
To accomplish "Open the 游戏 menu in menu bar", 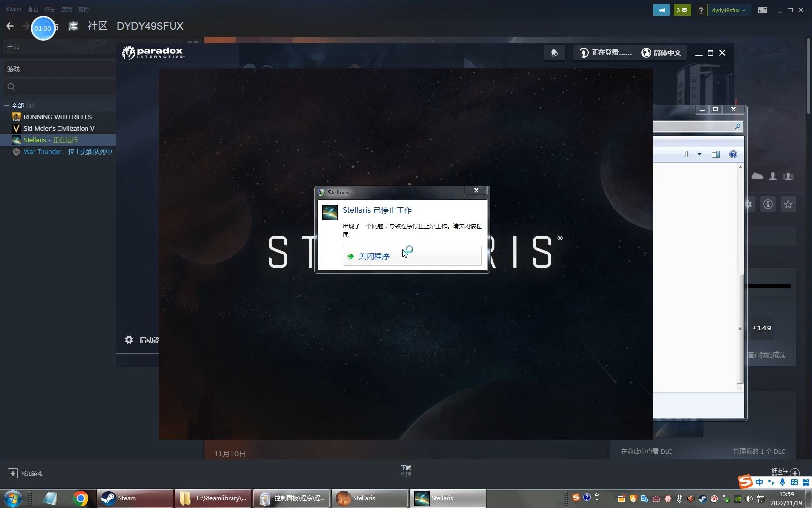I will (x=66, y=9).
